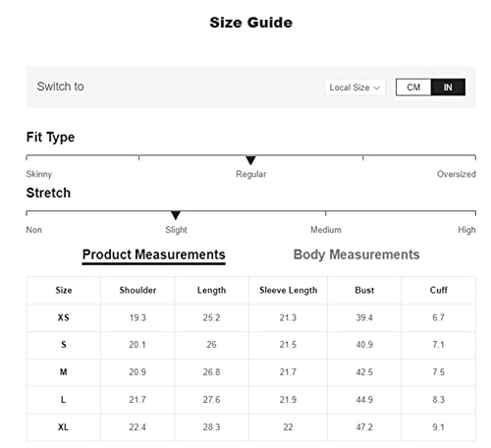Click the Shoulder column header

coord(137,290)
